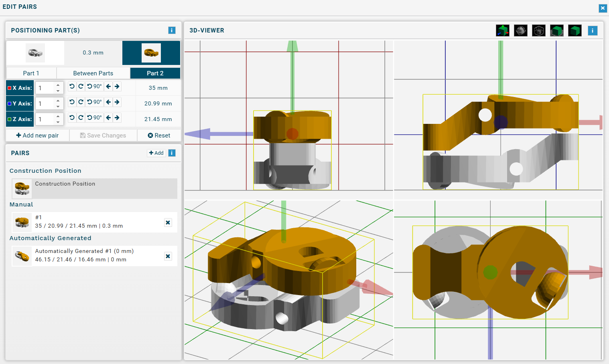Reset the part positioning
Viewport: 609px width, 364px height.
159,135
